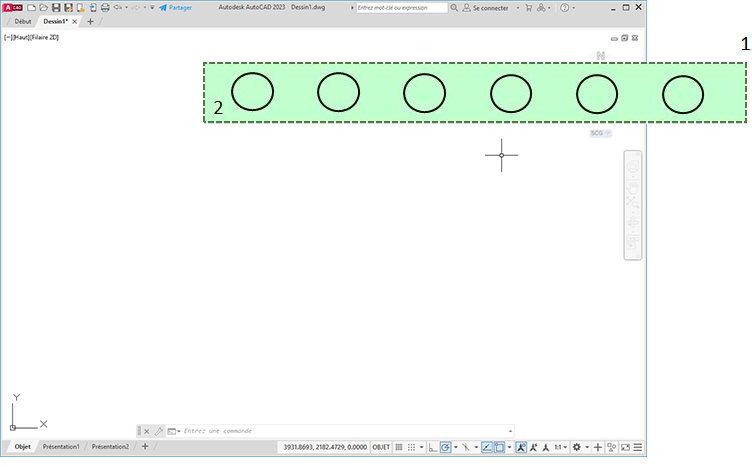This screenshot has height=467, width=752.
Task: Toggle polar tracking in the status bar
Action: click(x=446, y=447)
